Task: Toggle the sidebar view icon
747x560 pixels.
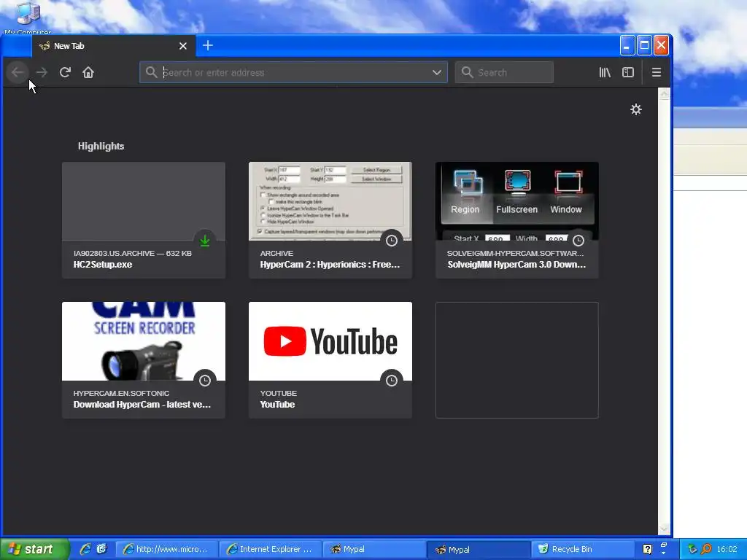Action: click(628, 72)
